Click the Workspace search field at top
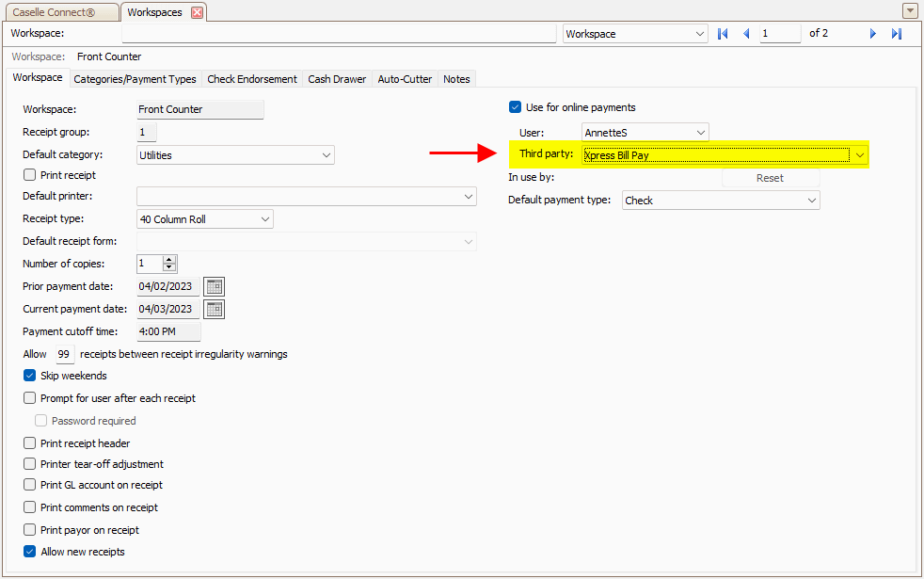 click(x=339, y=34)
